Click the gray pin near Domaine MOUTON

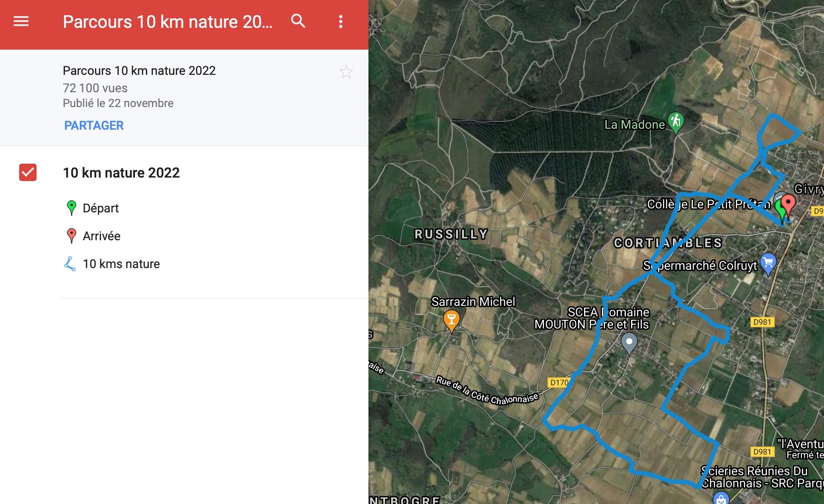point(629,343)
